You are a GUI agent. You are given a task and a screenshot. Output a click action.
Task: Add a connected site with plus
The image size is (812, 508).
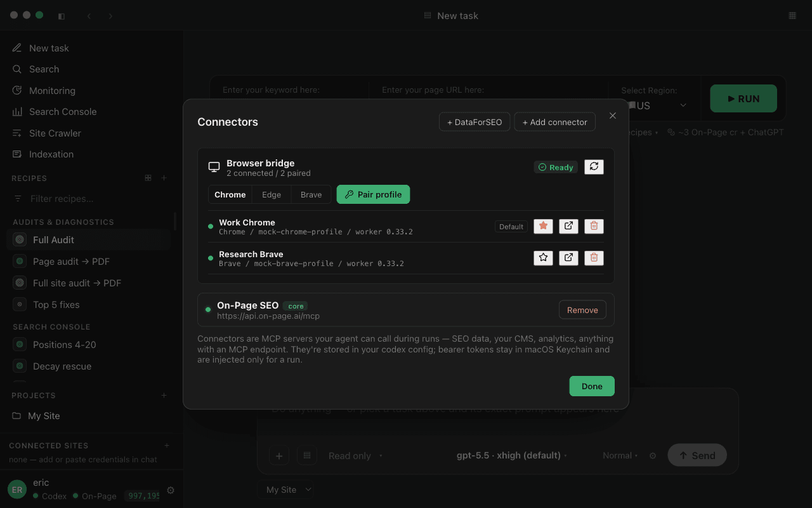[x=167, y=446]
